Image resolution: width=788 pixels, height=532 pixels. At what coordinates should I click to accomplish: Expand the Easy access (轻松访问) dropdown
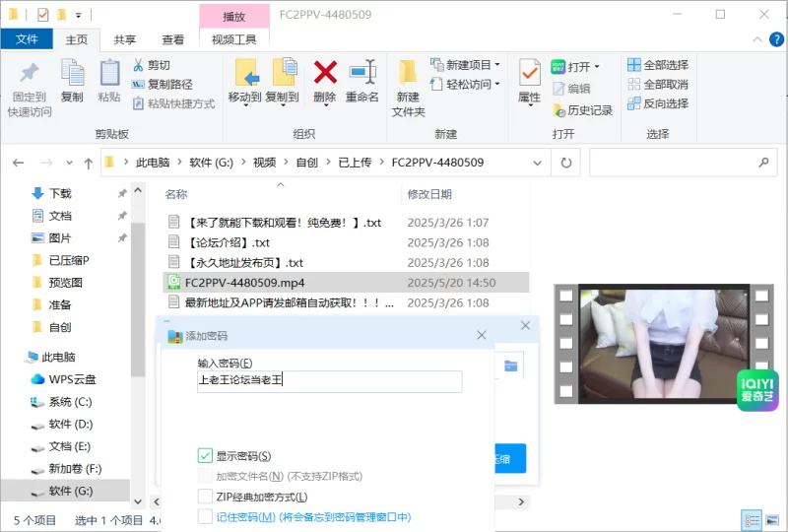click(497, 84)
